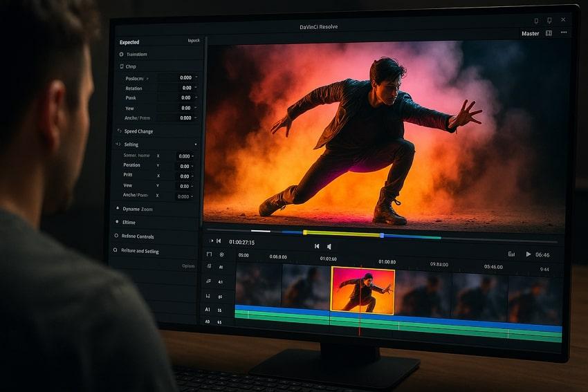
Task: Expand the Selting section dropdown arrow
Action: tap(195, 144)
